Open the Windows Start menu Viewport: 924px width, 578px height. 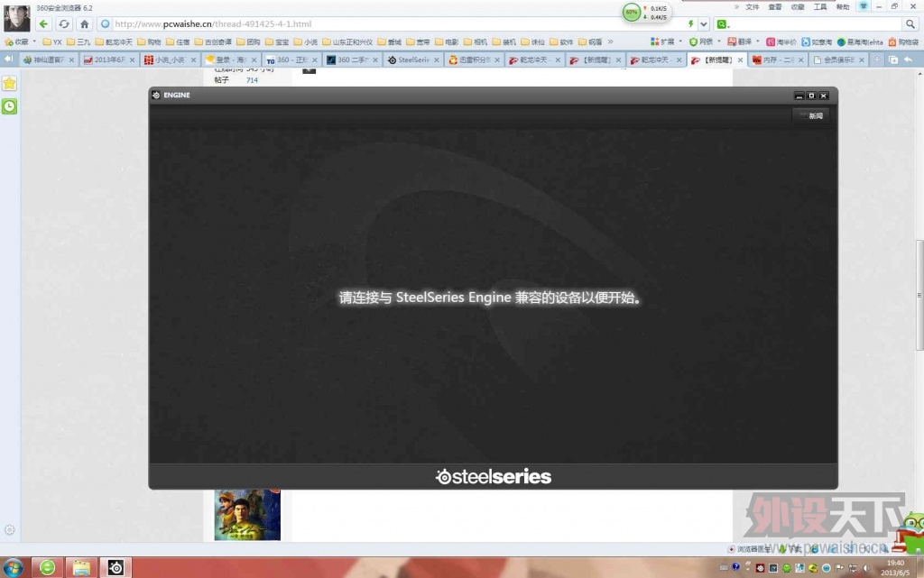pyautogui.click(x=13, y=567)
